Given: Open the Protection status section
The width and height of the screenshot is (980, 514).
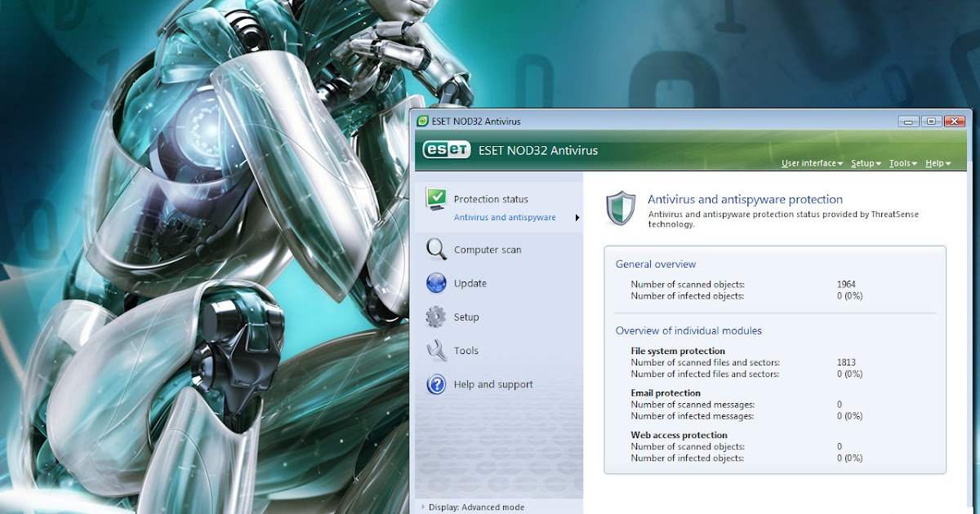Looking at the screenshot, I should 491,199.
